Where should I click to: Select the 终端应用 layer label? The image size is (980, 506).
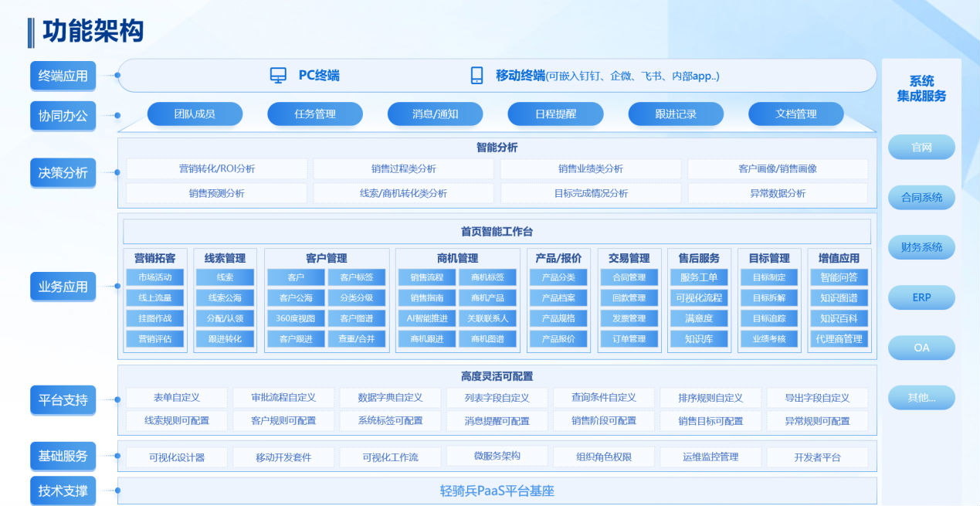[63, 76]
